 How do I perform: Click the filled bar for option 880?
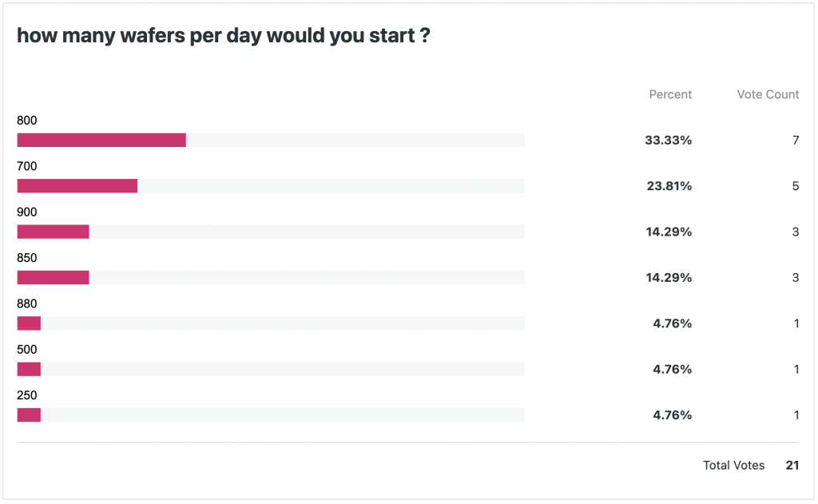coord(29,323)
